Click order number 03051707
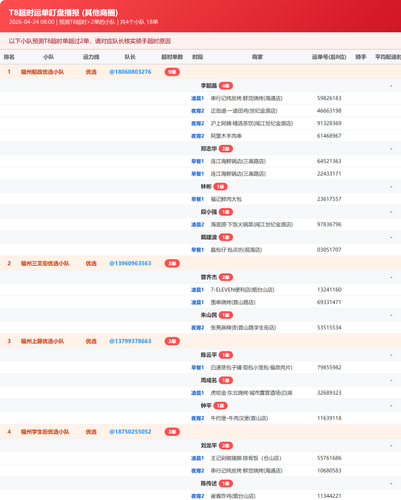Image resolution: width=401 pixels, height=500 pixels. click(x=329, y=250)
